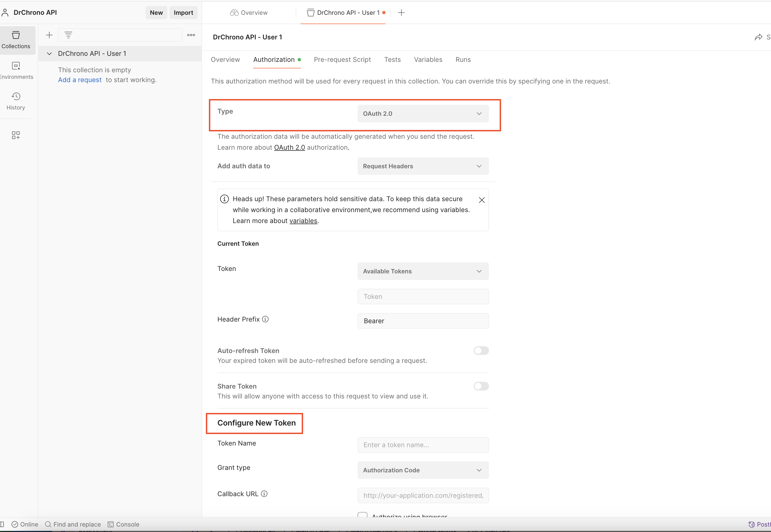This screenshot has width=771, height=532.
Task: Toggle the Share Token switch
Action: tap(481, 386)
